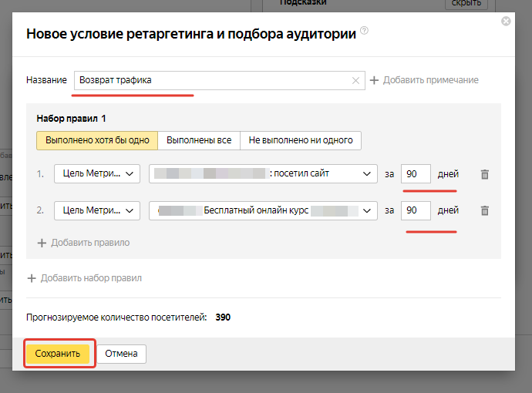Select 'Выполнены все' option
The height and width of the screenshot is (393, 532).
(x=199, y=140)
